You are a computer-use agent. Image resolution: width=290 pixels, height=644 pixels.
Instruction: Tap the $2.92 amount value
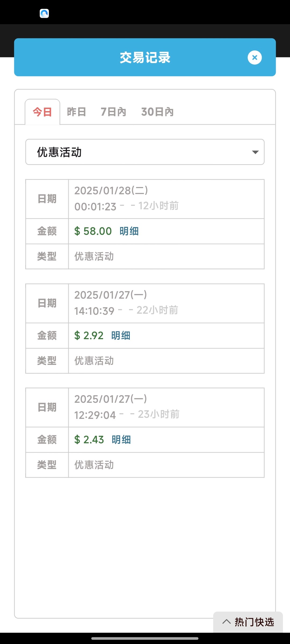click(89, 335)
